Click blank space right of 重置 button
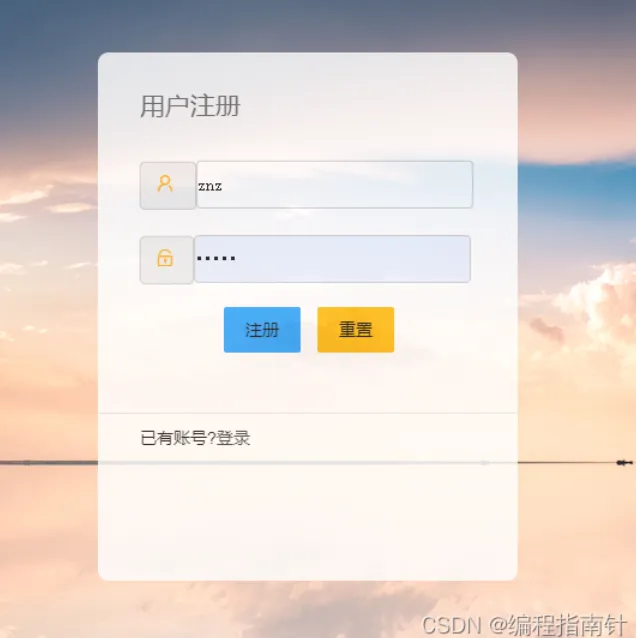The image size is (636, 638). click(x=454, y=330)
